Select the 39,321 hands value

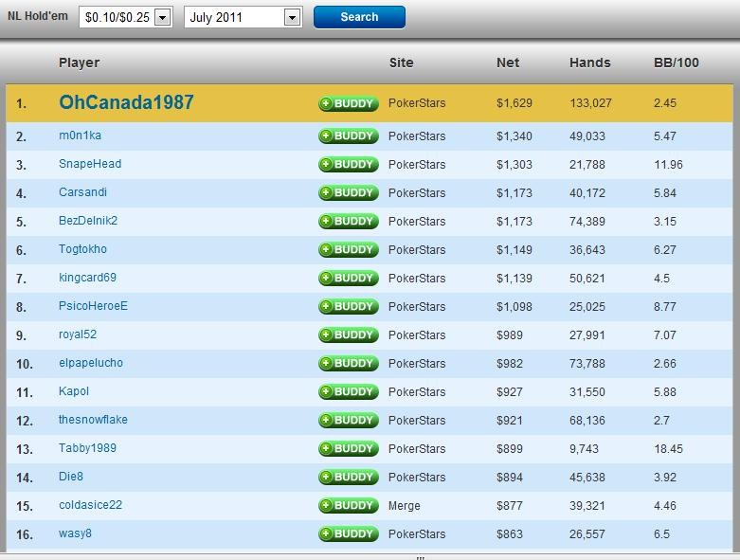point(587,506)
